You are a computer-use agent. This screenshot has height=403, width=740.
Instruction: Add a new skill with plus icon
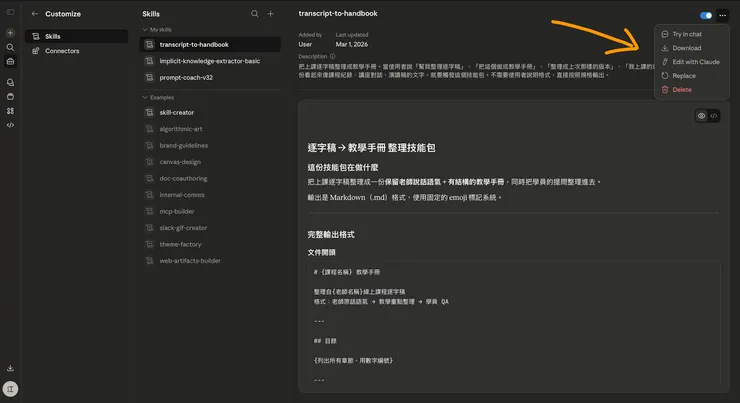pyautogui.click(x=270, y=14)
